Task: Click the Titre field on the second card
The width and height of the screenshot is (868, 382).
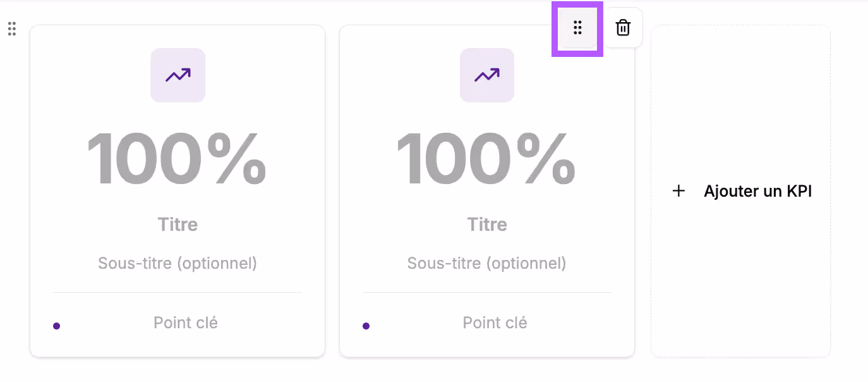Action: click(x=486, y=224)
